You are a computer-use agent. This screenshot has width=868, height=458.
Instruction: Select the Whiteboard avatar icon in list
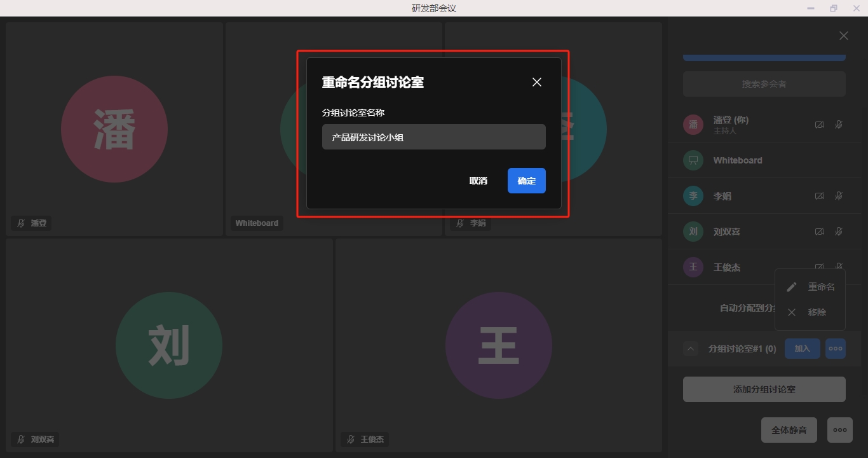(693, 160)
